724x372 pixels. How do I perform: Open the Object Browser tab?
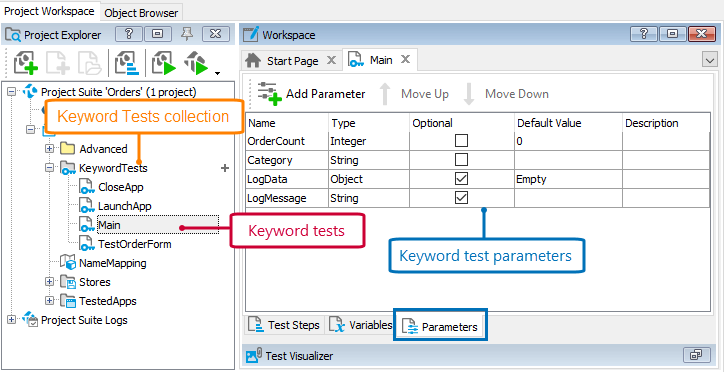[141, 13]
